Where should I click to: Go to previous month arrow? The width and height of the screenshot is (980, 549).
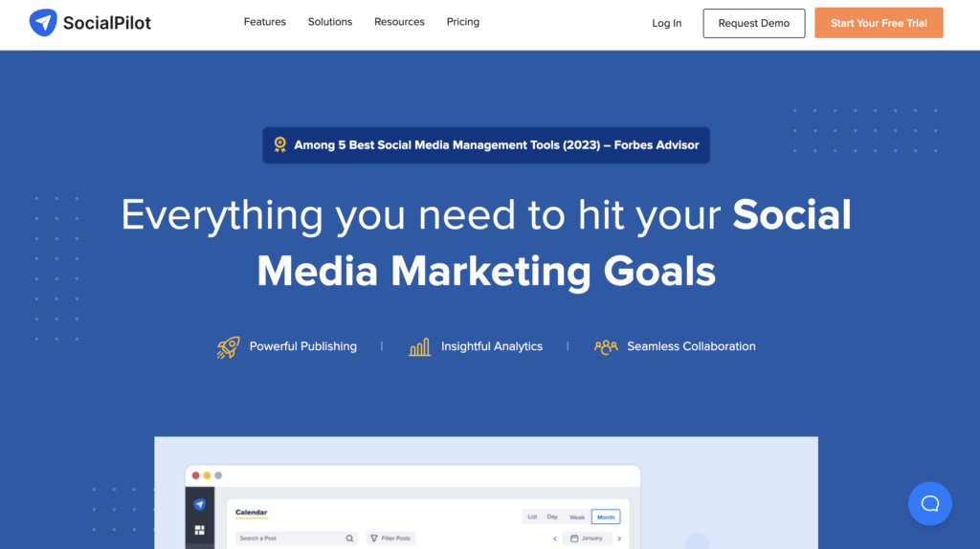coord(555,538)
